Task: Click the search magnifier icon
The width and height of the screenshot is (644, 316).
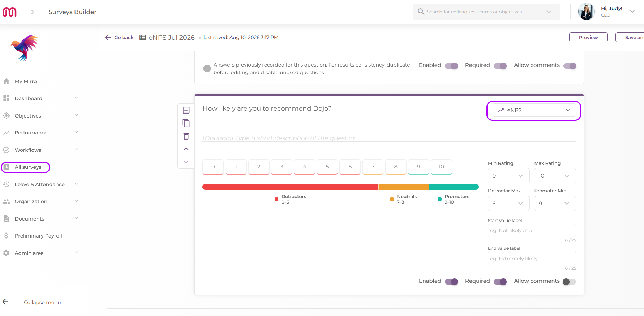Action: [421, 12]
